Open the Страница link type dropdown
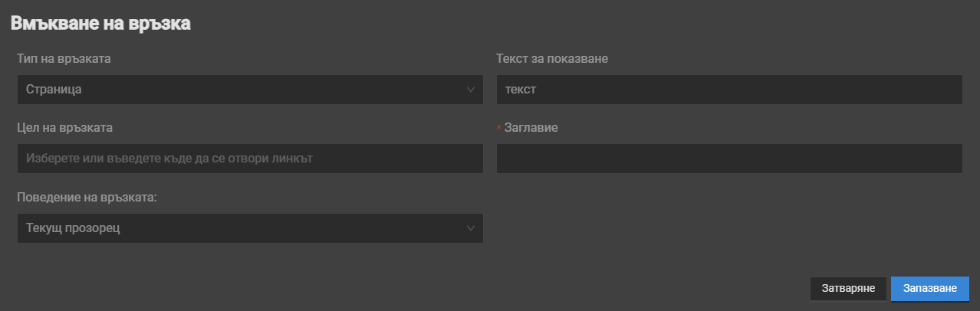 pyautogui.click(x=250, y=90)
